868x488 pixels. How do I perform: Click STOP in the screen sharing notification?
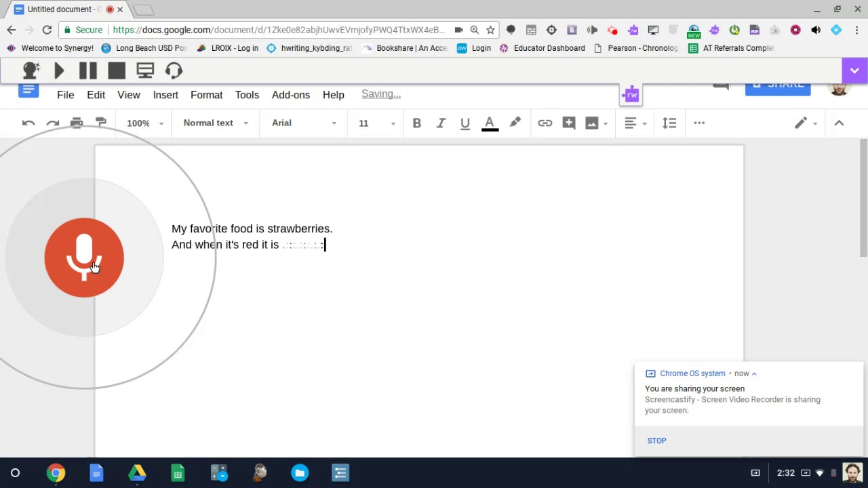coord(656,441)
